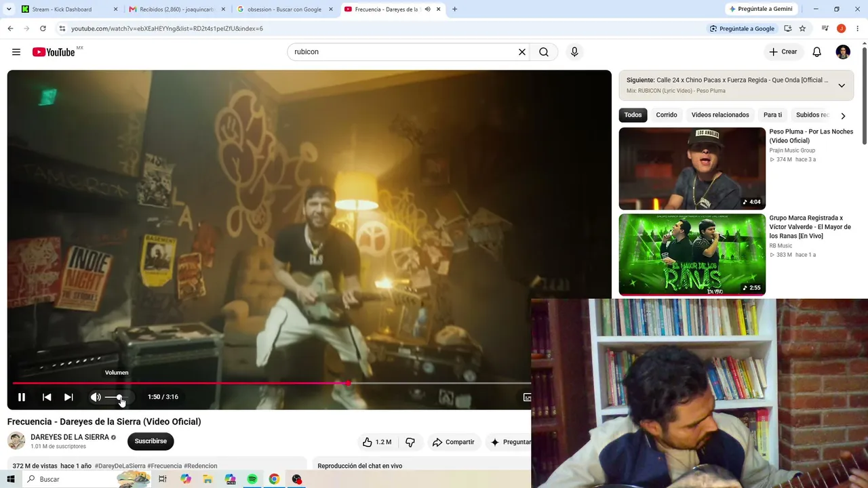Like the video with thumbs up

tap(377, 442)
